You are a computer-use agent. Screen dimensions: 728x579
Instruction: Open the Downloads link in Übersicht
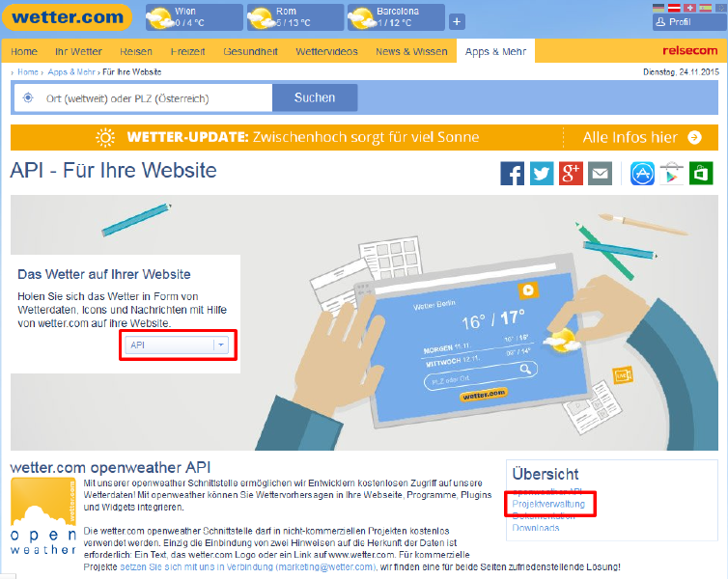click(535, 528)
